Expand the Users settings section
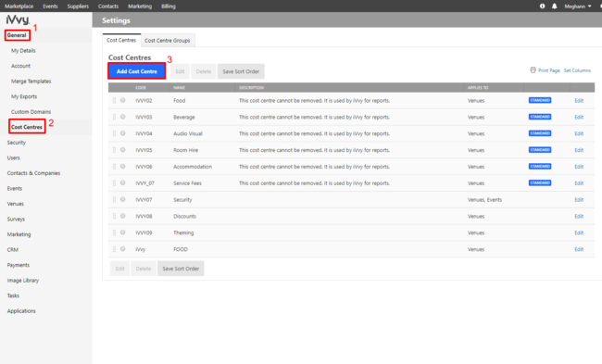The width and height of the screenshot is (602, 364). (x=14, y=157)
